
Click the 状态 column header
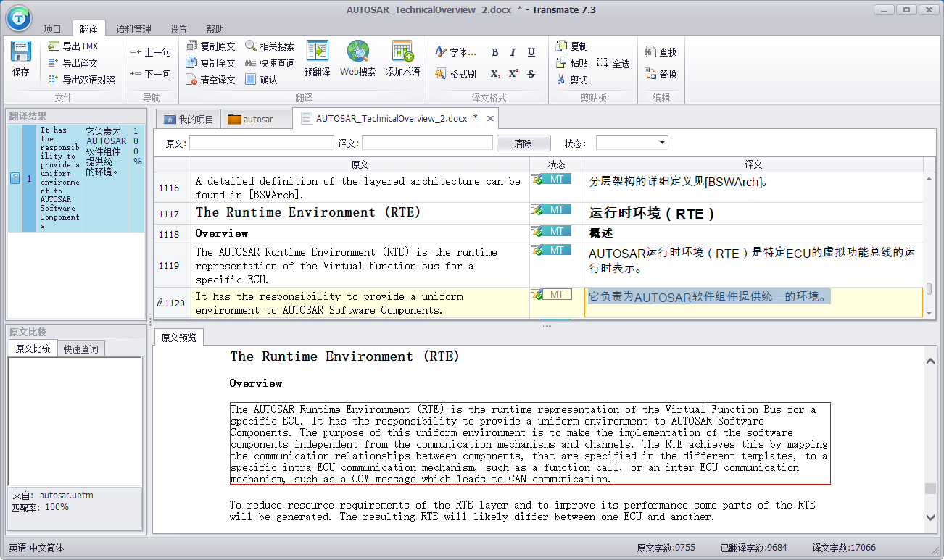point(557,165)
